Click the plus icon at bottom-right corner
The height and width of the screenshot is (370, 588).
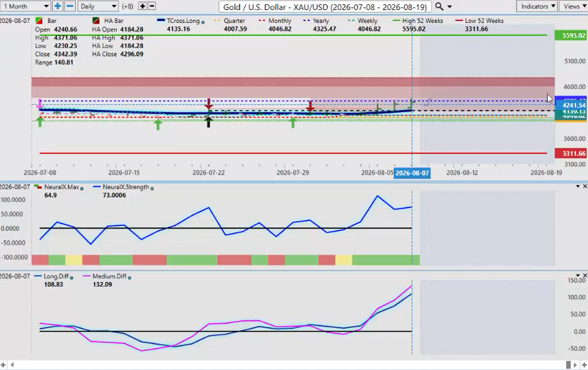click(x=584, y=365)
